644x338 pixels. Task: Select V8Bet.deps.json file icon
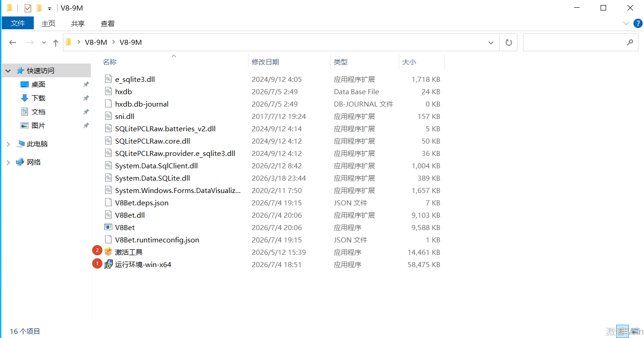point(108,203)
